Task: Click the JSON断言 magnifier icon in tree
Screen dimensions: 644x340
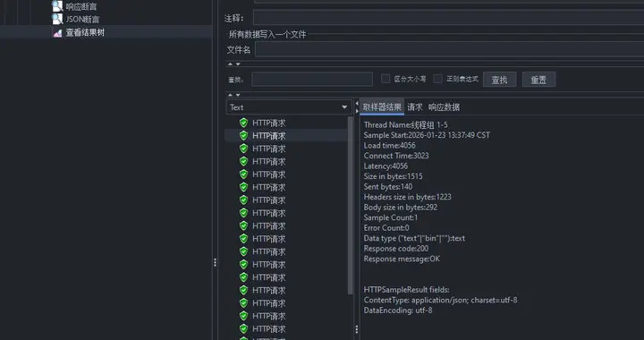Action: point(57,19)
